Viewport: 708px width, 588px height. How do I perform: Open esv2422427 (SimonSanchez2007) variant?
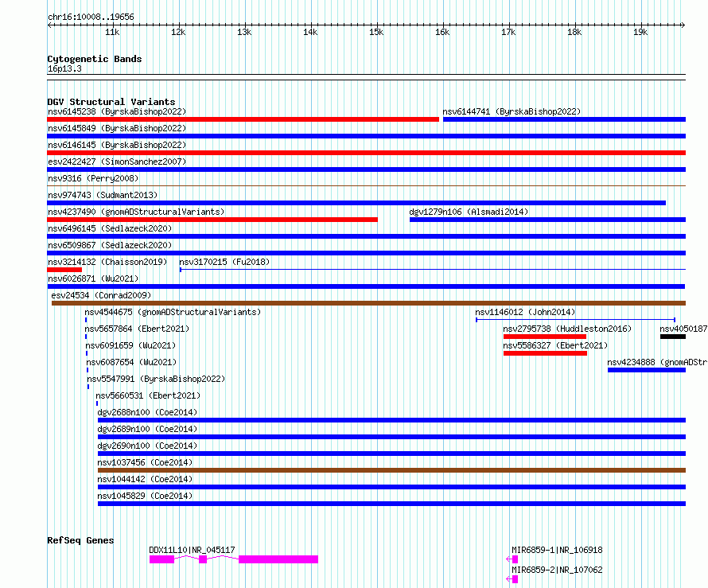click(117, 162)
